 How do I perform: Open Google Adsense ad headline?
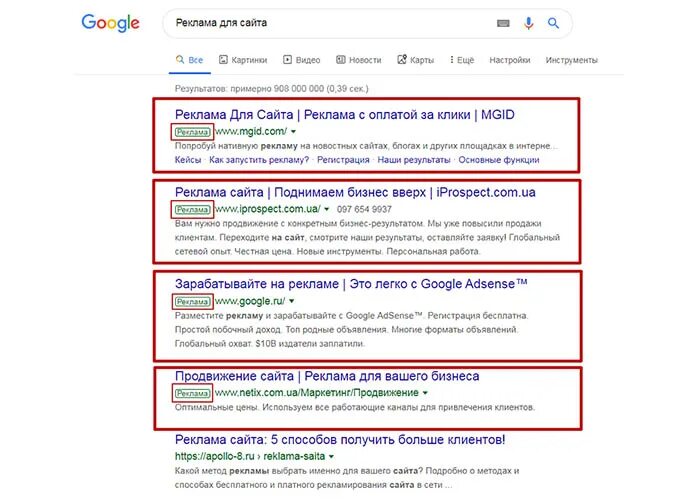coord(350,284)
